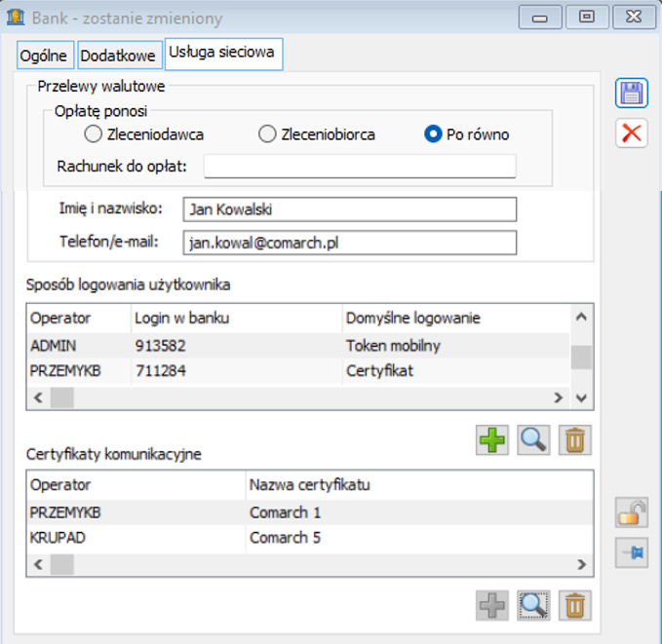Click the Comarch 5 certificate name
The image size is (662, 644).
[285, 538]
